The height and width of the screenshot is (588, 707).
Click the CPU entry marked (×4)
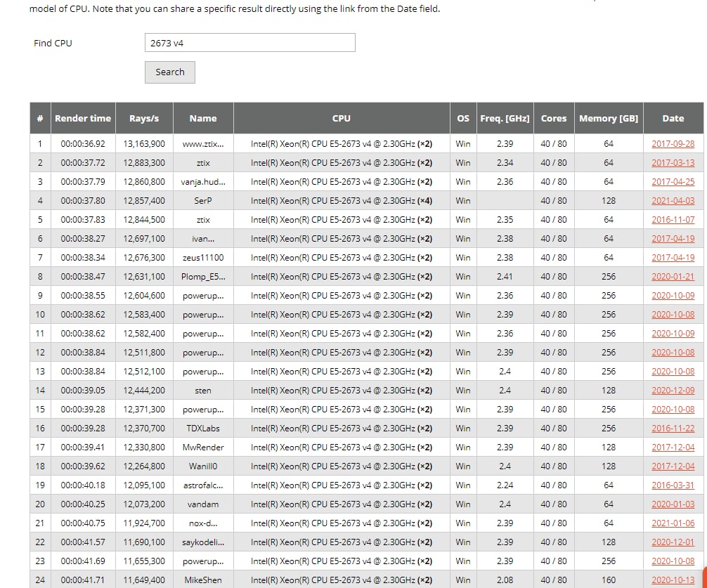tap(342, 200)
